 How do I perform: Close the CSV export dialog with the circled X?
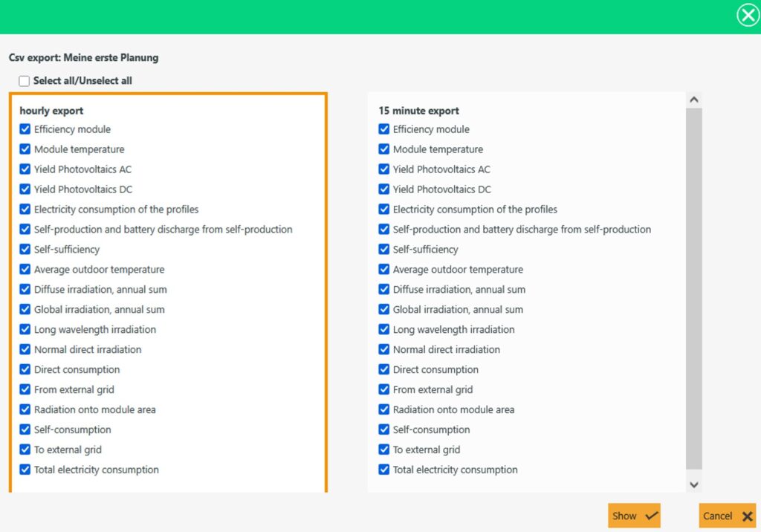click(747, 15)
